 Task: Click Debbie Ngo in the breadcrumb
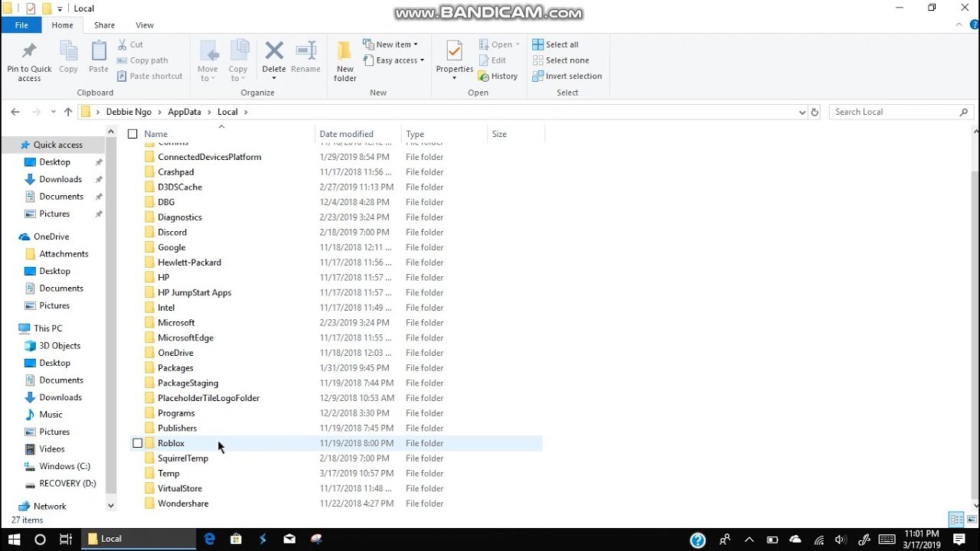(x=129, y=112)
